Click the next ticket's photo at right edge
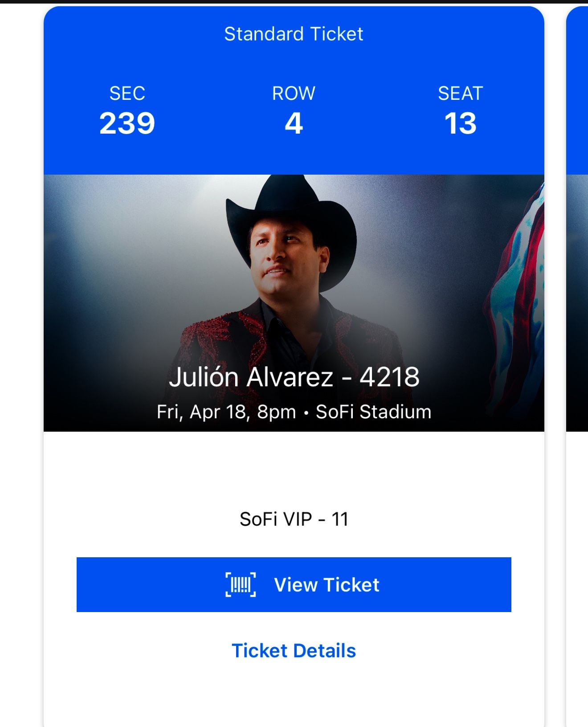588x727 pixels. 578,303
